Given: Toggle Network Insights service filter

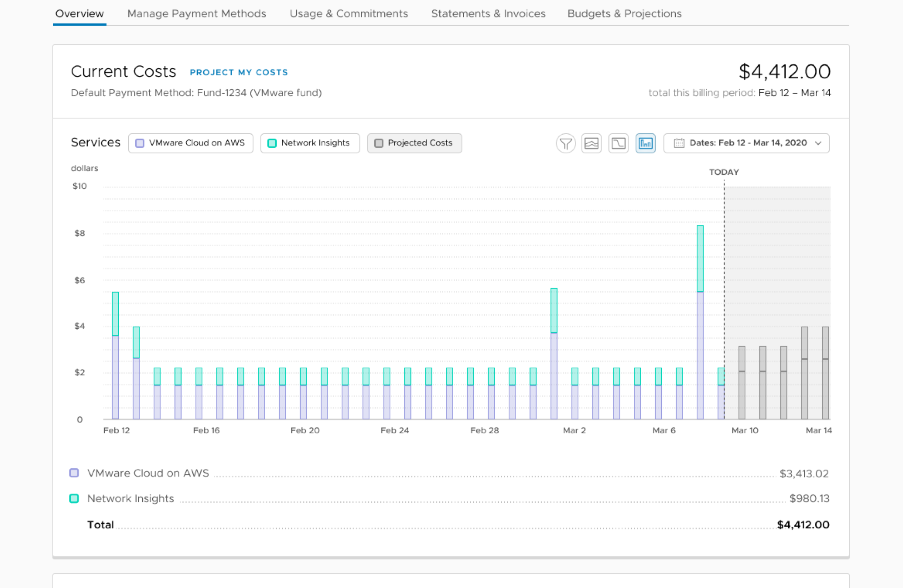Looking at the screenshot, I should pos(310,143).
